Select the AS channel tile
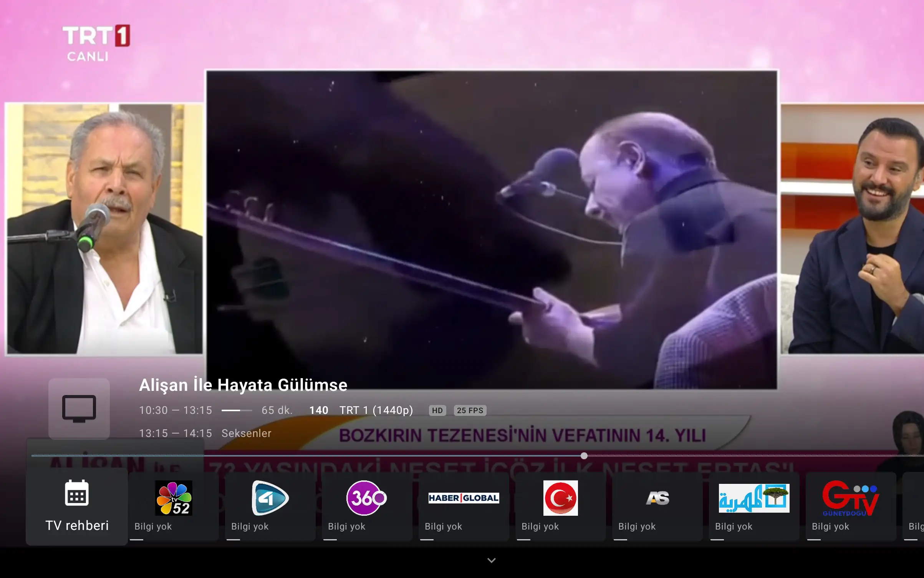The image size is (924, 578). [657, 507]
